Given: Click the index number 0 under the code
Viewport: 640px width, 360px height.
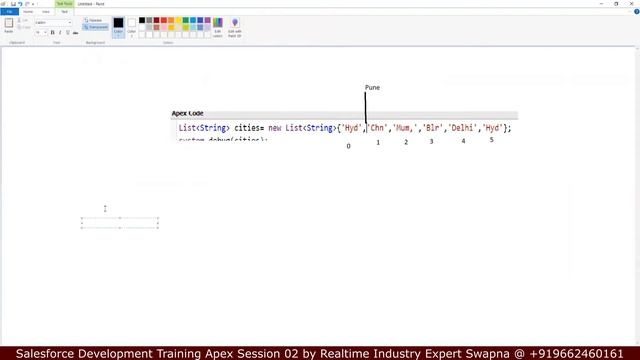Looking at the screenshot, I should [x=348, y=146].
